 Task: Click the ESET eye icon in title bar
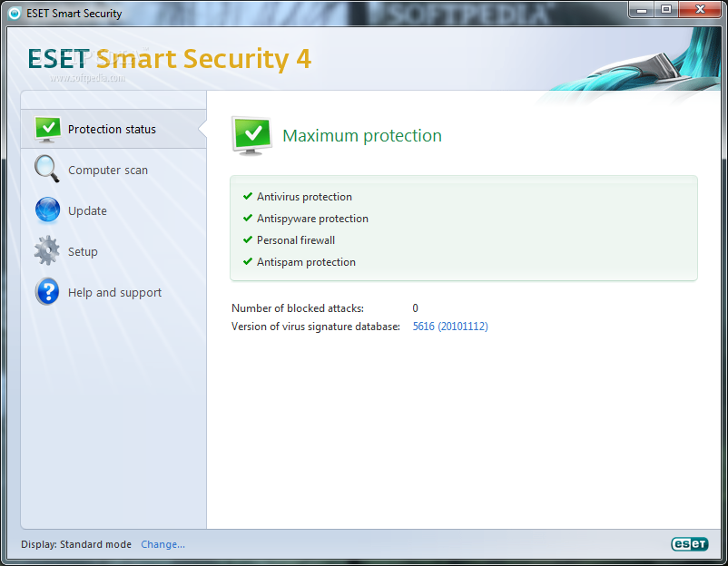coord(15,13)
